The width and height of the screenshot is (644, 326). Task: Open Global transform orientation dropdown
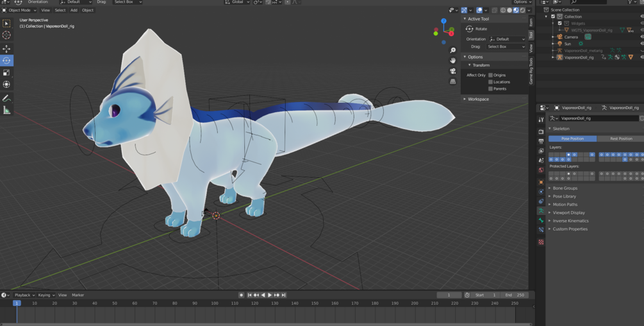(x=237, y=2)
